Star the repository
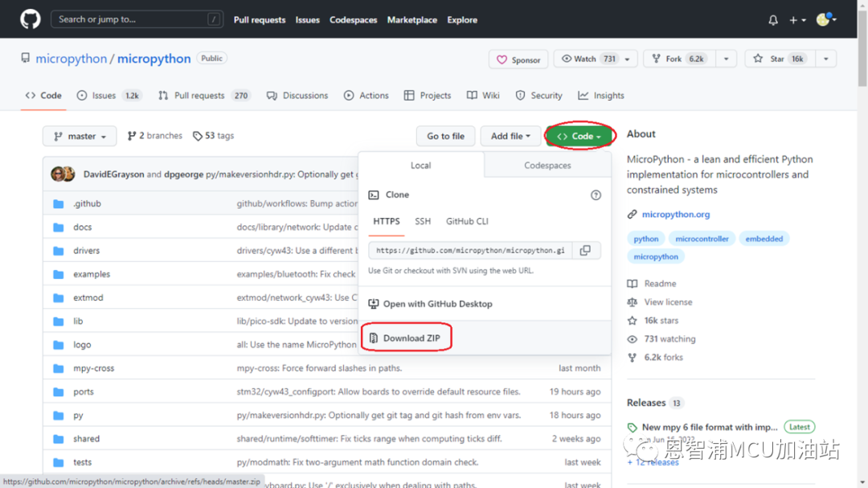This screenshot has width=868, height=488. (x=780, y=59)
